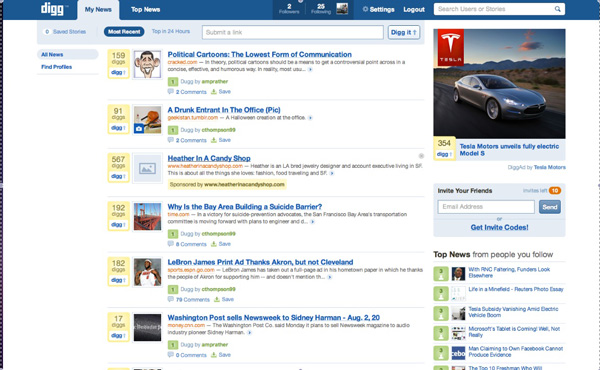The width and height of the screenshot is (600, 370).
Task: Dismiss the Heather sponsored story
Action: [421, 156]
